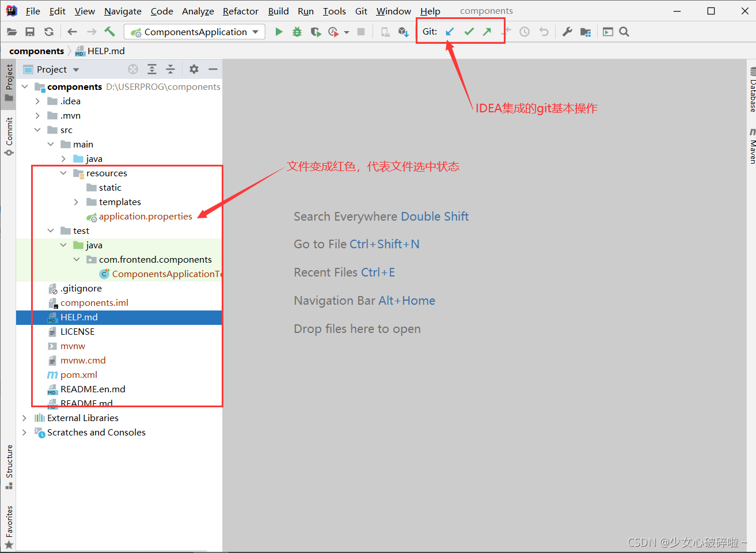Select application.properties file
Screen dimensions: 756x553
(x=145, y=216)
